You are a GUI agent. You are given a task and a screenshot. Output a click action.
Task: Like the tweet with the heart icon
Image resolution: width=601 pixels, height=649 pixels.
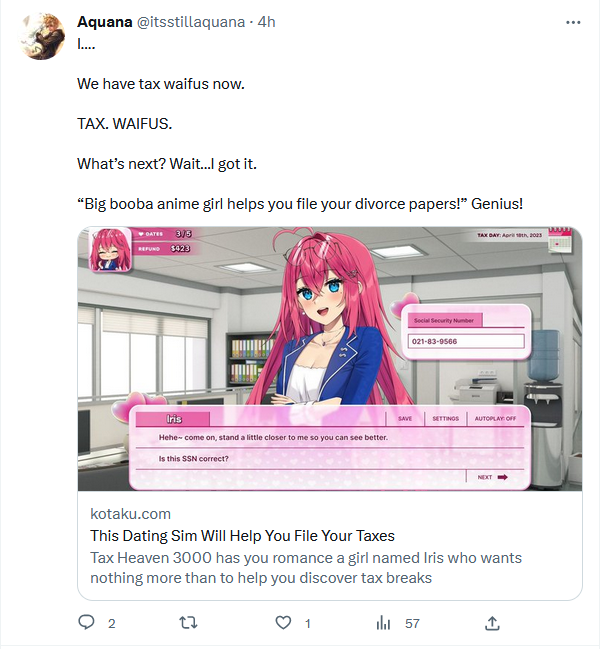tap(283, 623)
